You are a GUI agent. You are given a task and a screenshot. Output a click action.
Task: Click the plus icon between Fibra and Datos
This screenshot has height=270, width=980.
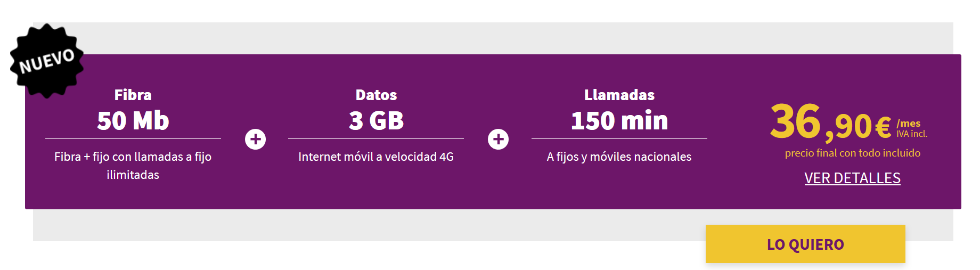(x=255, y=140)
